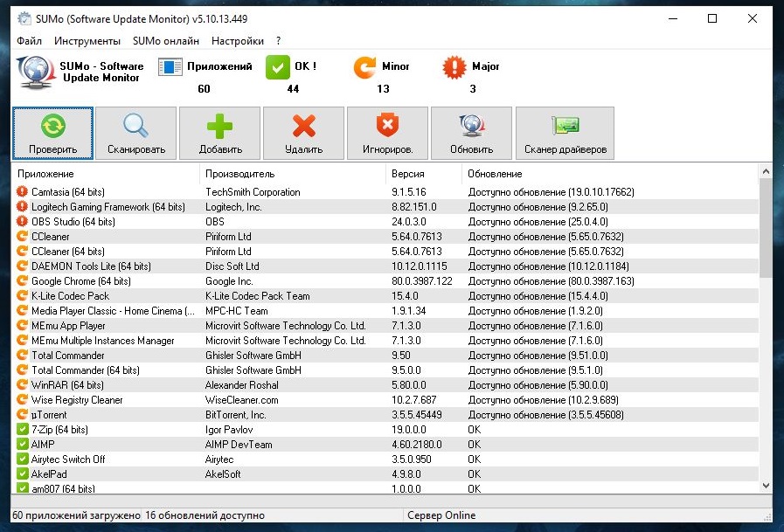Click the Игнориров. shield button

tap(387, 133)
